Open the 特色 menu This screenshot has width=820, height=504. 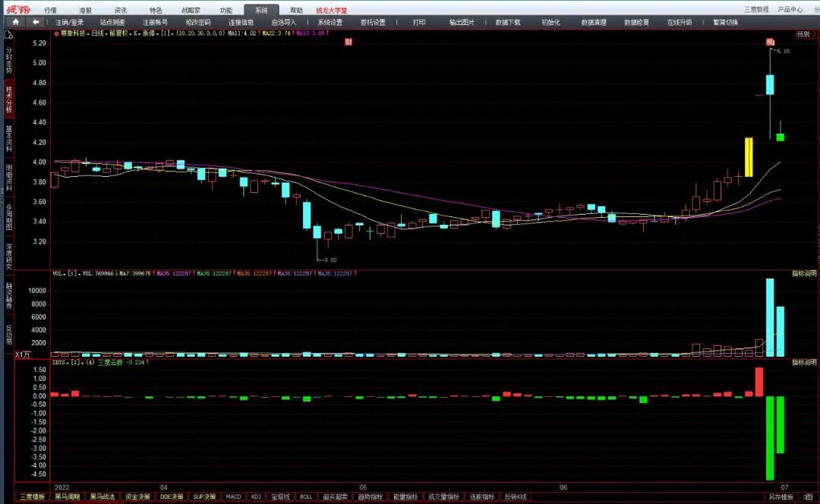coord(156,11)
